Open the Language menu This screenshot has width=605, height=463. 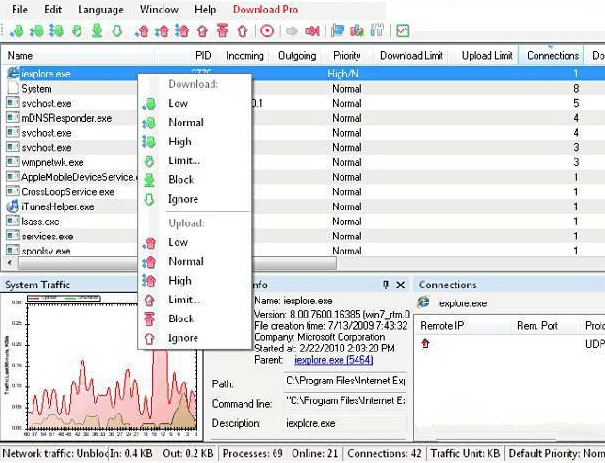101,9
